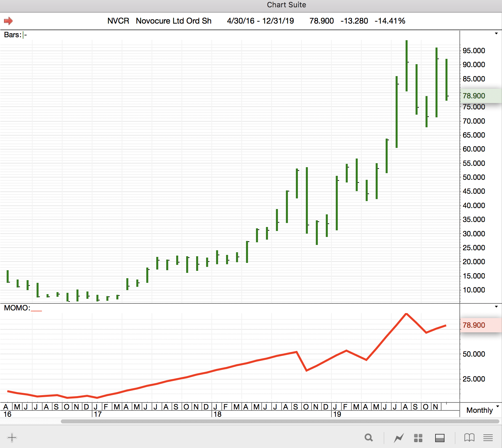Open the Monthly period dropdown
This screenshot has width=502, height=448.
click(x=483, y=410)
